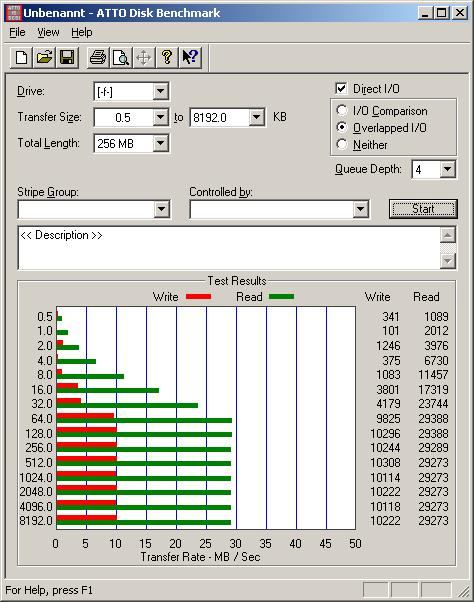
Task: Click the 0.5 row label in results
Action: click(45, 317)
